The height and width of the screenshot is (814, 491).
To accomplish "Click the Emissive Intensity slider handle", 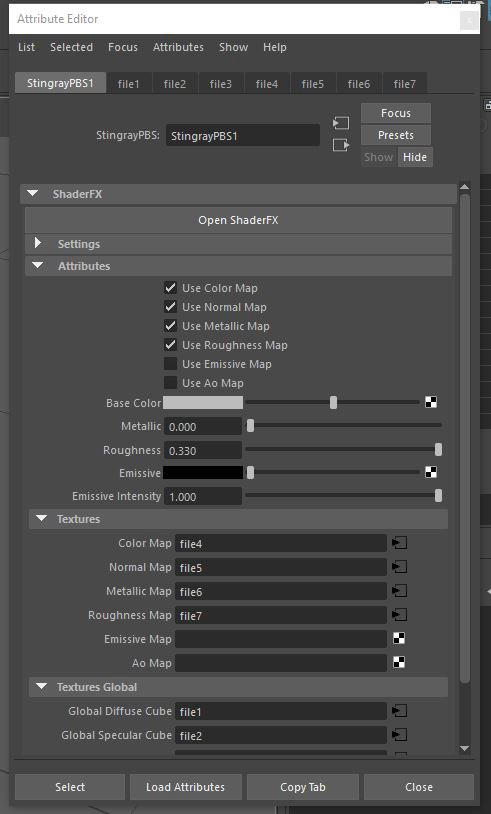I will pos(439,495).
